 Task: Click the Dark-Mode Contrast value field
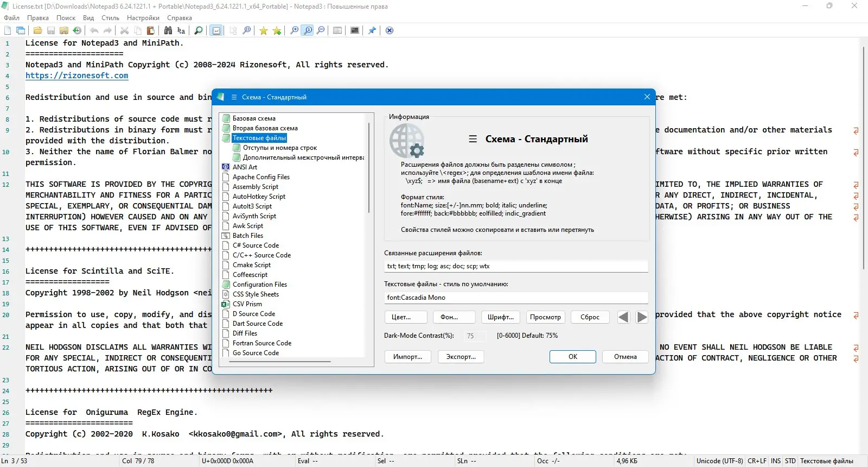click(475, 336)
